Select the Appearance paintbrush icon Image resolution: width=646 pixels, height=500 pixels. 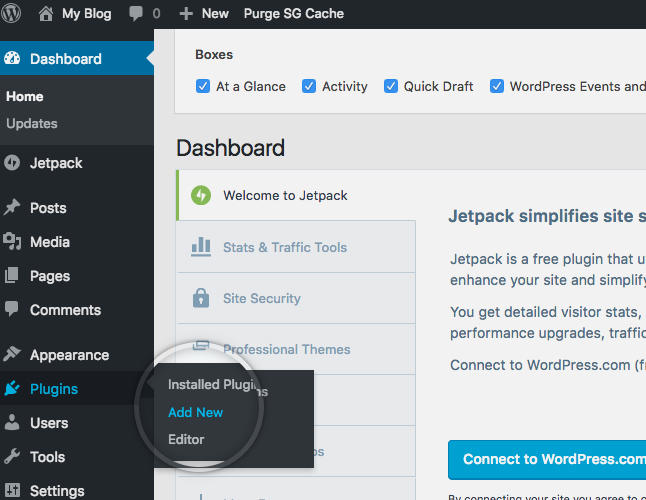point(12,355)
